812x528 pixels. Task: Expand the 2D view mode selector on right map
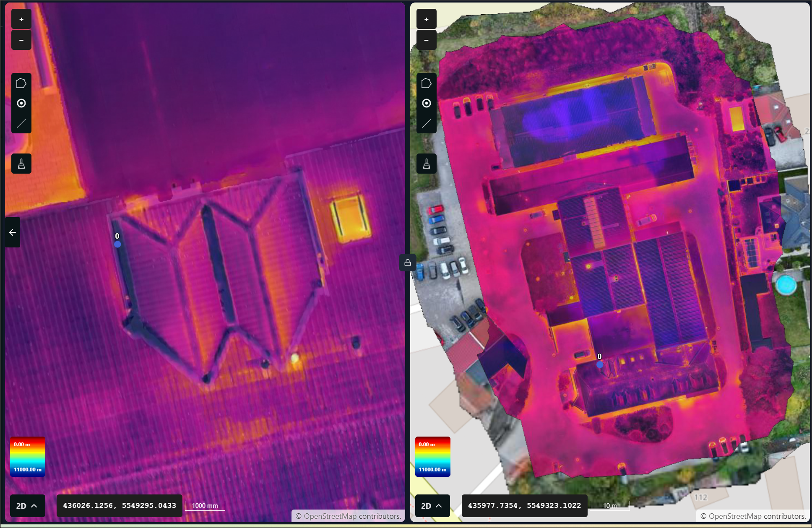432,506
